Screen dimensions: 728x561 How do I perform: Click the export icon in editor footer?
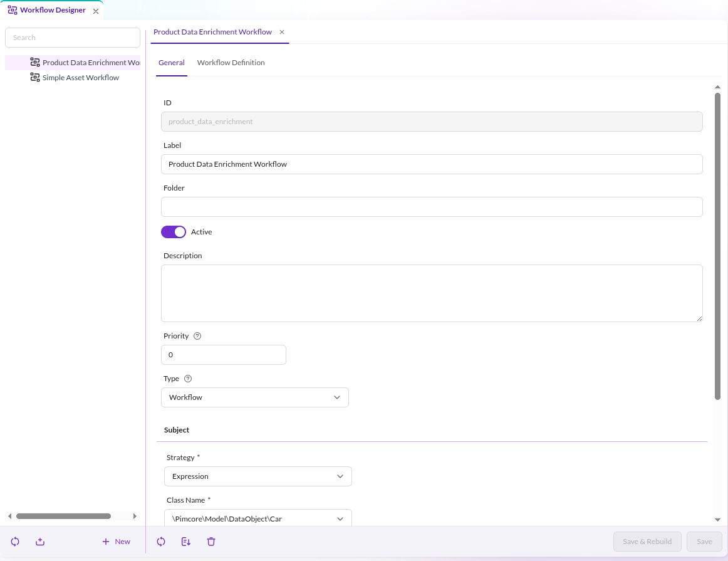[186, 542]
